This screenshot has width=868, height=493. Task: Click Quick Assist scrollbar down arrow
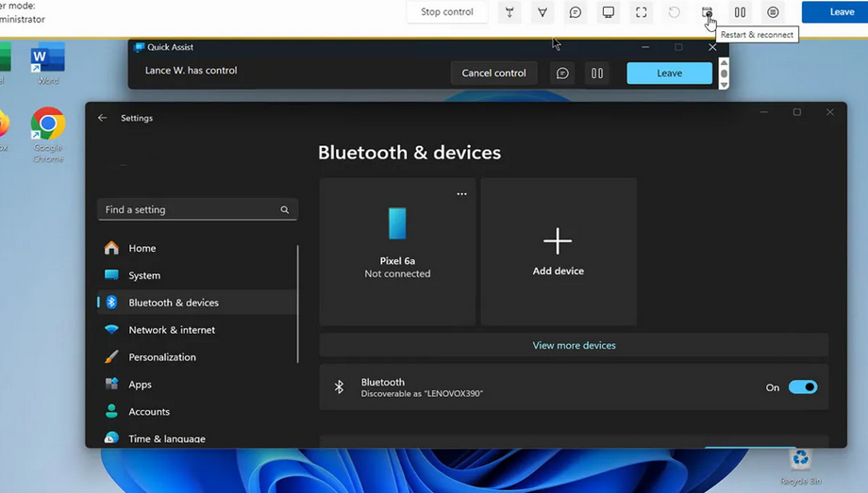coord(724,85)
